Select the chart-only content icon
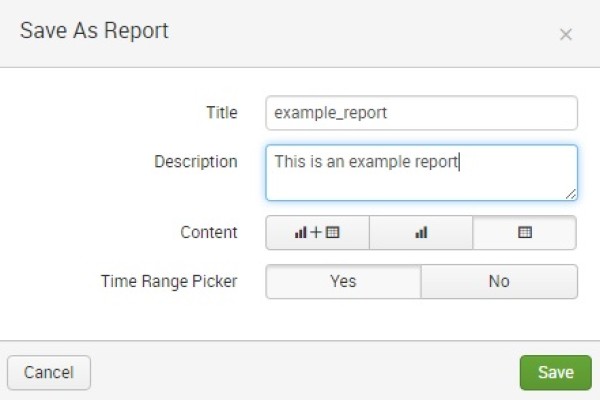 point(421,232)
